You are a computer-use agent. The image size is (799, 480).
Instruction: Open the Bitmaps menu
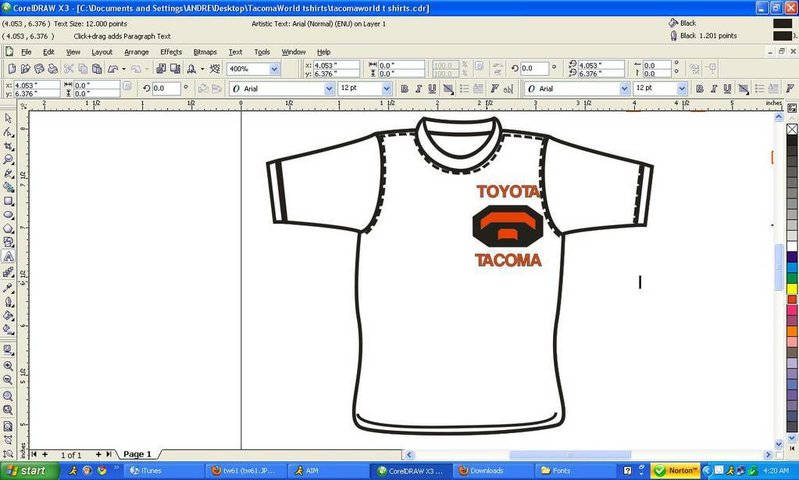[x=205, y=52]
